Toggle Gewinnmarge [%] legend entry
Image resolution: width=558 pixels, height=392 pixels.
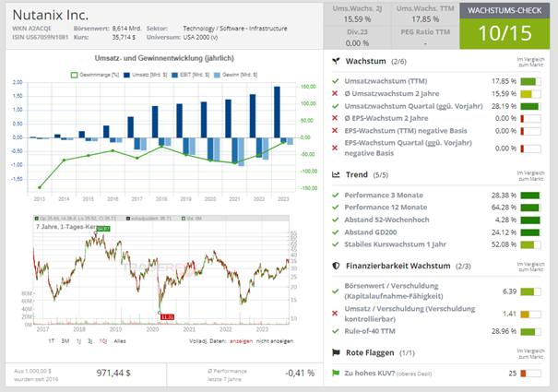95,75
